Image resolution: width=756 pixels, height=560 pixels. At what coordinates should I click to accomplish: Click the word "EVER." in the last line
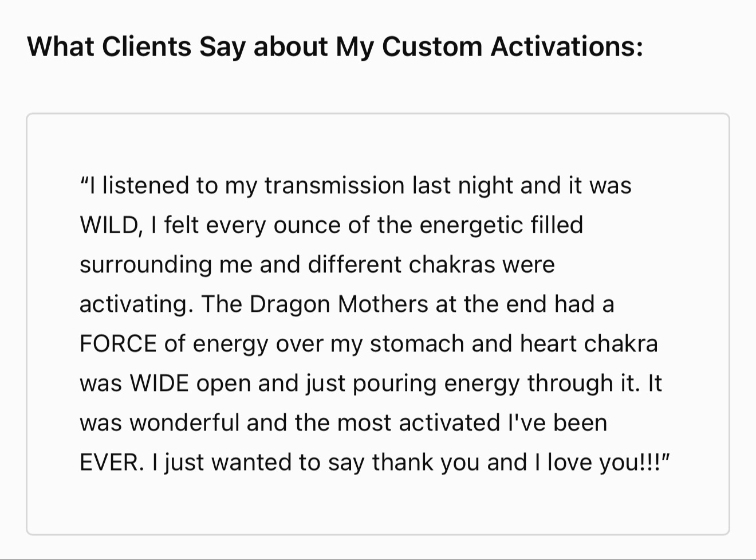coord(112,462)
